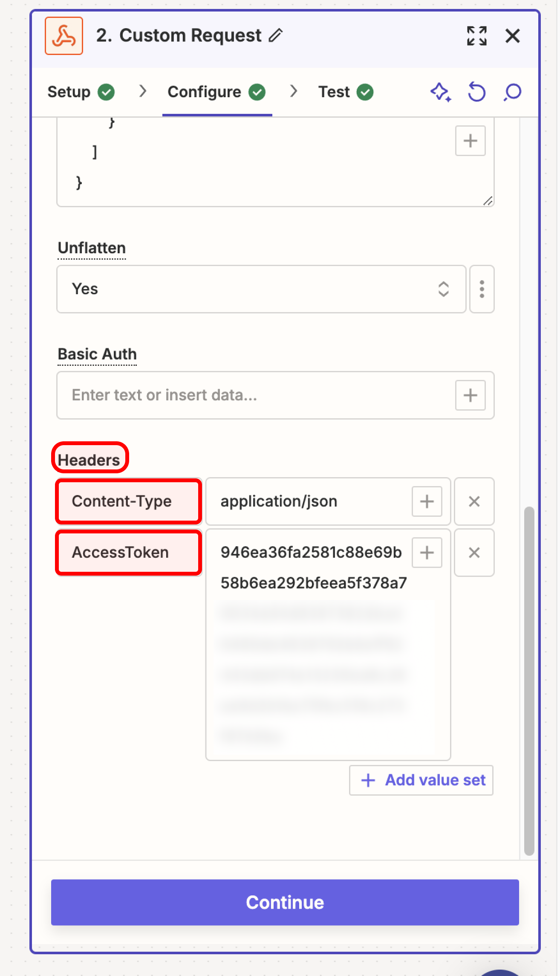
Task: Expand the panel to full screen
Action: pos(476,36)
